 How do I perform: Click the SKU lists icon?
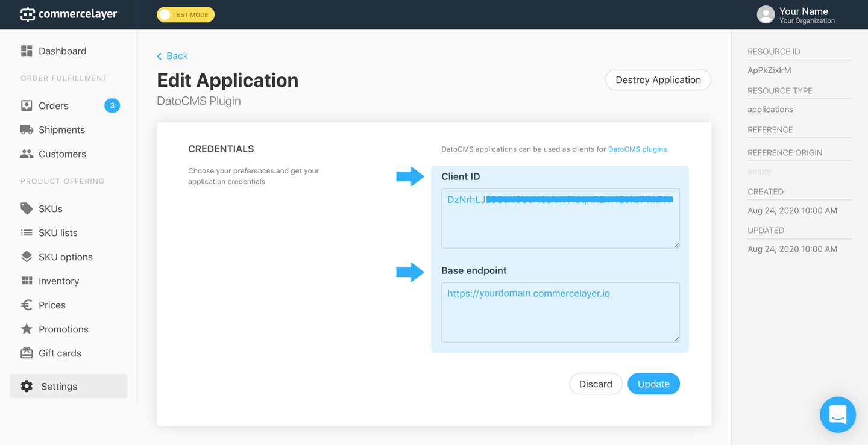[x=27, y=232]
